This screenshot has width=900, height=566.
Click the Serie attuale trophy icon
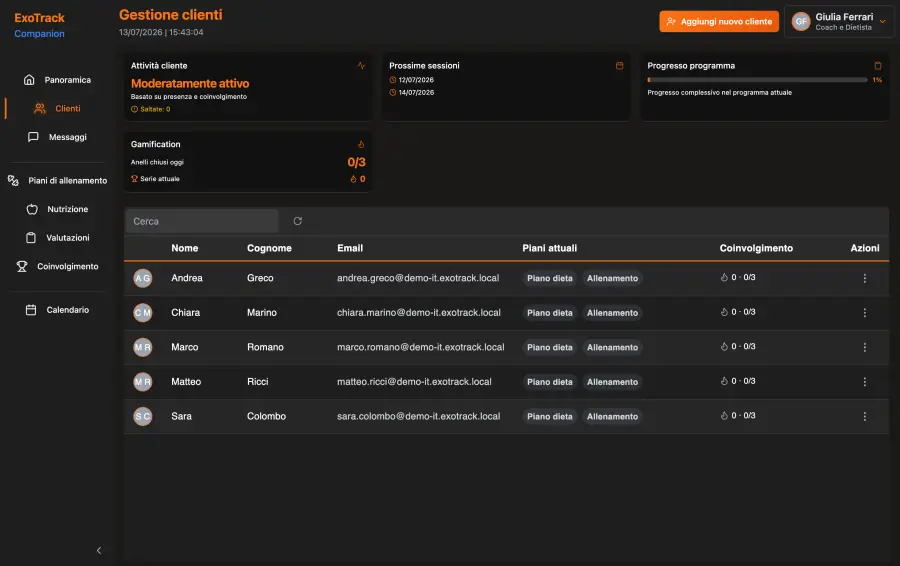(134, 179)
